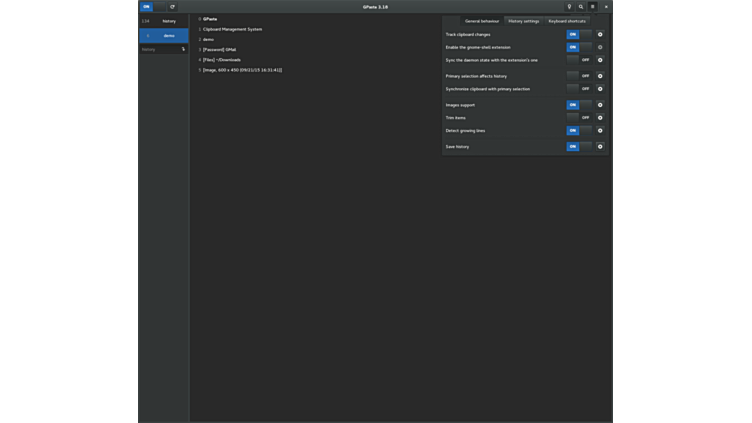Open the search icon in the title bar
This screenshot has width=752, height=423.
[581, 7]
